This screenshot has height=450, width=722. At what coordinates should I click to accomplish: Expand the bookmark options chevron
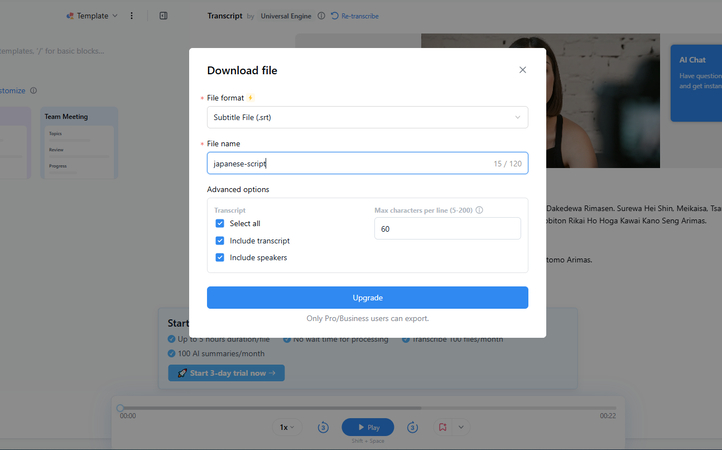tap(461, 427)
